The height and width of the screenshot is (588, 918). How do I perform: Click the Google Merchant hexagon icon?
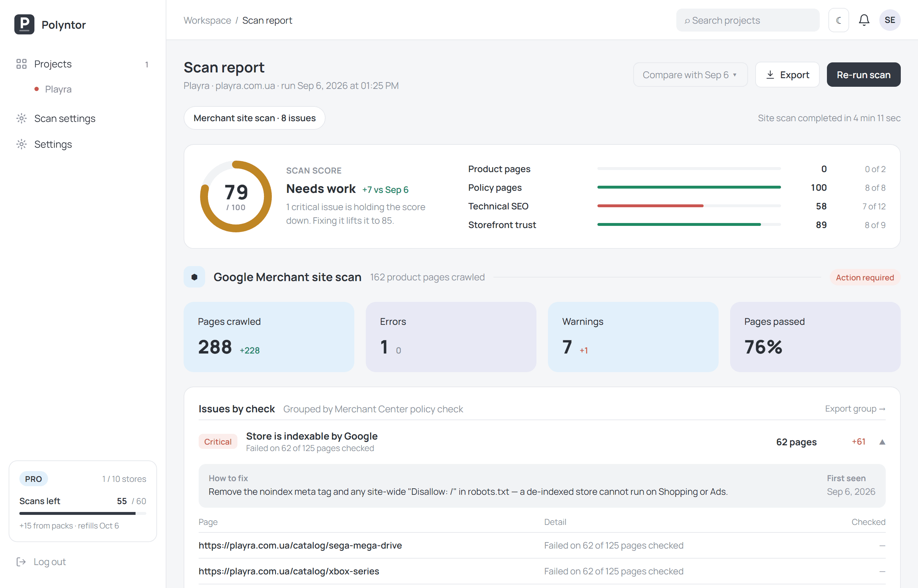[x=194, y=277]
